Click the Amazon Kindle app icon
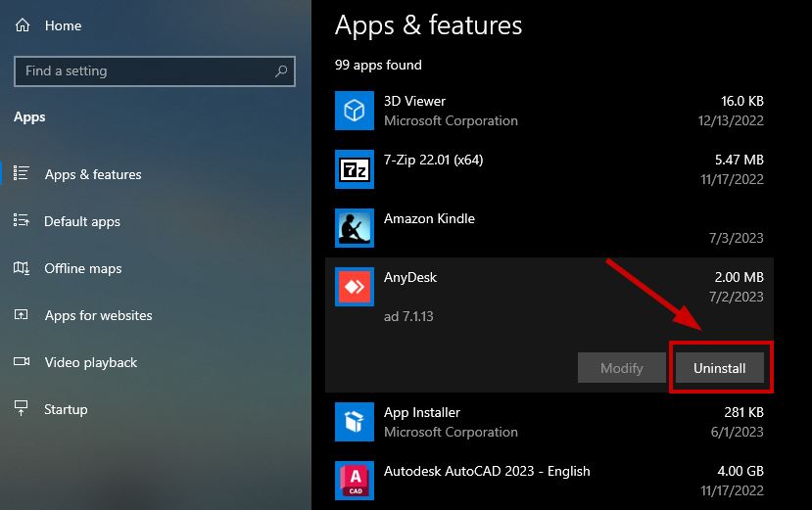 click(x=355, y=228)
